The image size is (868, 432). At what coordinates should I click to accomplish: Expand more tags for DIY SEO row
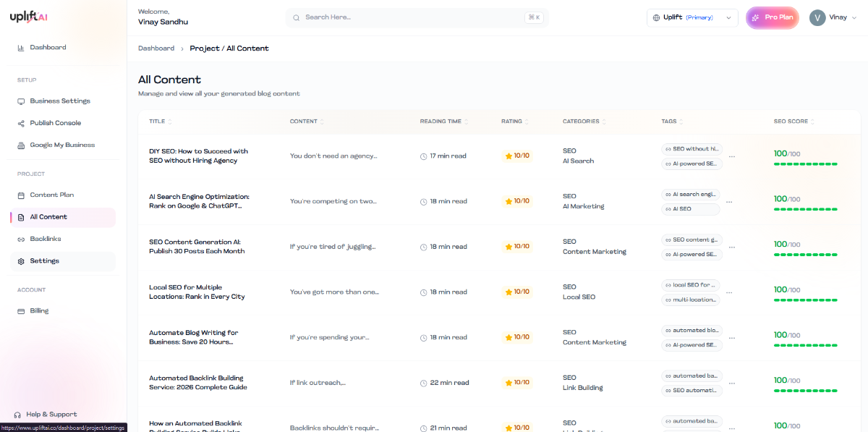pyautogui.click(x=731, y=156)
